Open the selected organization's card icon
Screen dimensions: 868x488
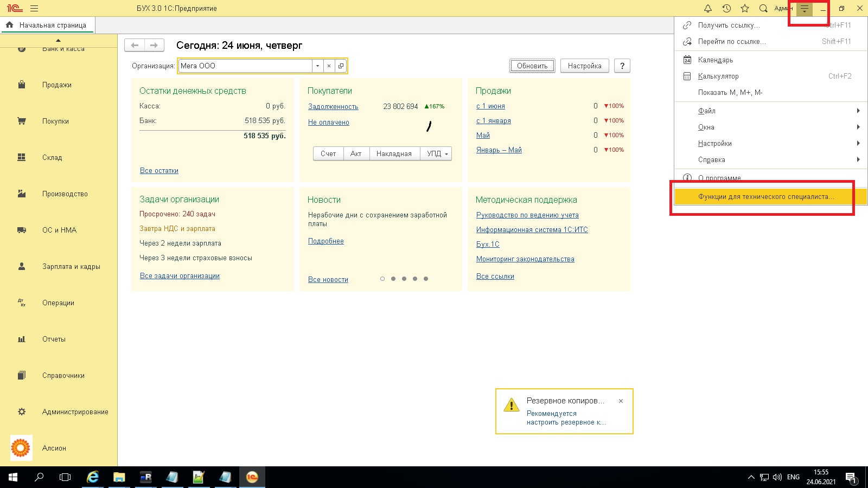(341, 66)
